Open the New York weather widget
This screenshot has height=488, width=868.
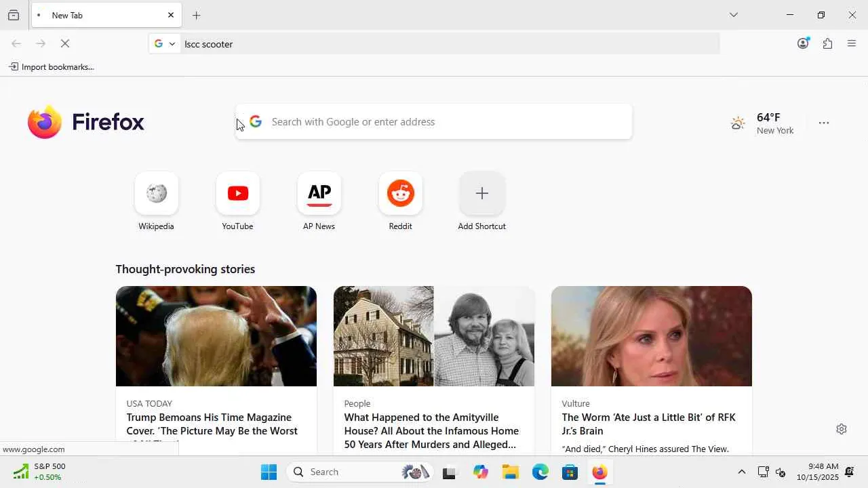[x=762, y=123]
